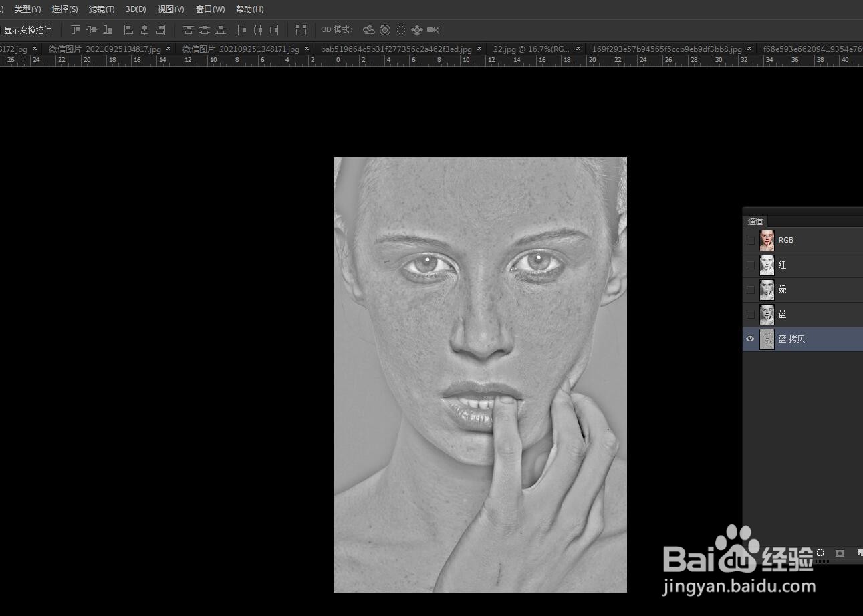Select the 3D rotate object mode icon
Screen dimensions: 863x616
[368, 30]
